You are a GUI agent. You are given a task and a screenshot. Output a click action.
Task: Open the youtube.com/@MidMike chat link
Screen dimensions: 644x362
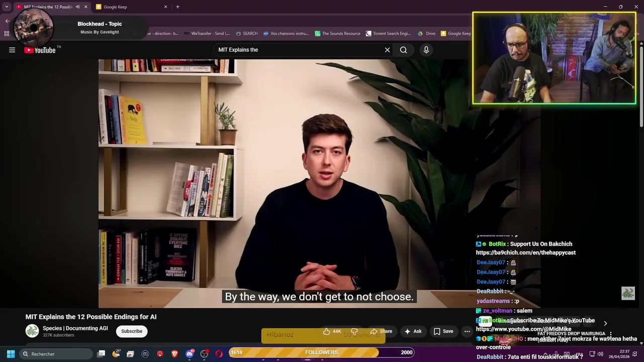coord(524,329)
